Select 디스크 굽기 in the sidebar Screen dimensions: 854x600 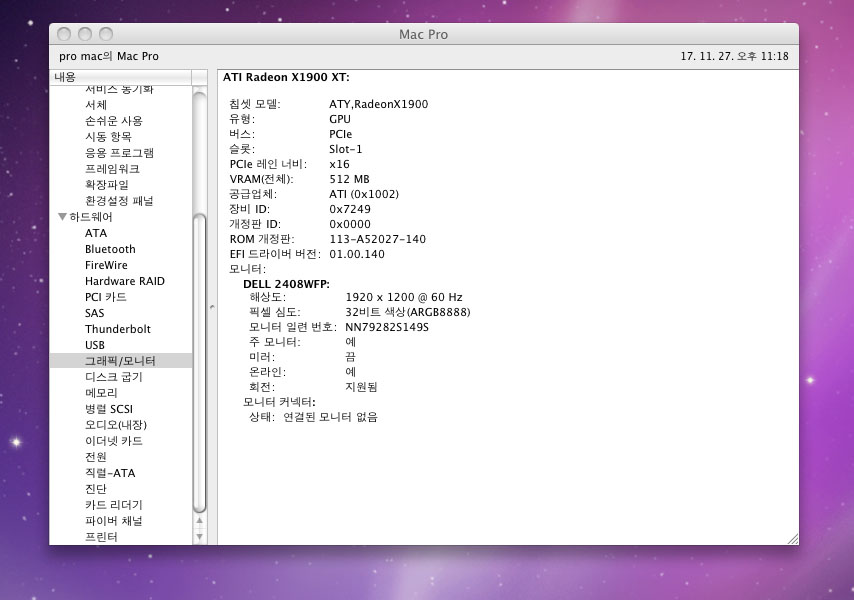(114, 377)
